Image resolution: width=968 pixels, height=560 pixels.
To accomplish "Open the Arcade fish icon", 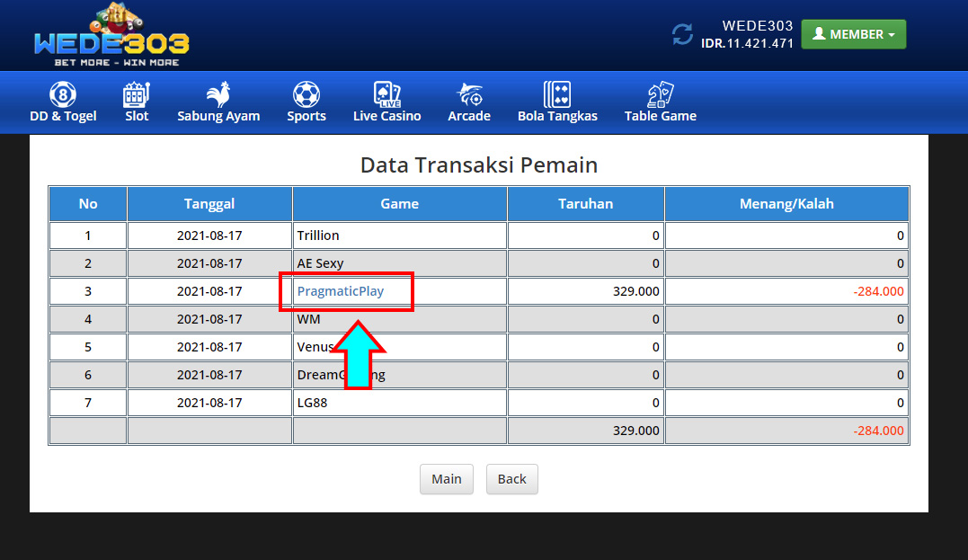I will [x=469, y=94].
